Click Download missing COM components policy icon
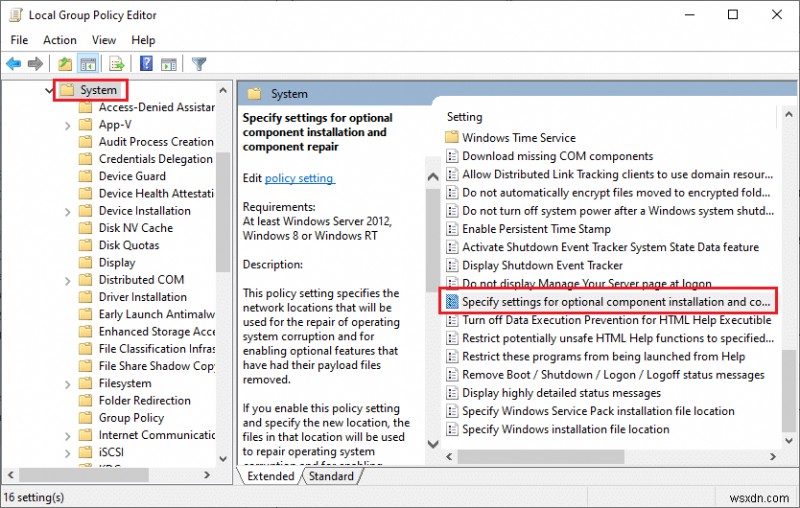Screen dimensions: 800x508 [452, 156]
